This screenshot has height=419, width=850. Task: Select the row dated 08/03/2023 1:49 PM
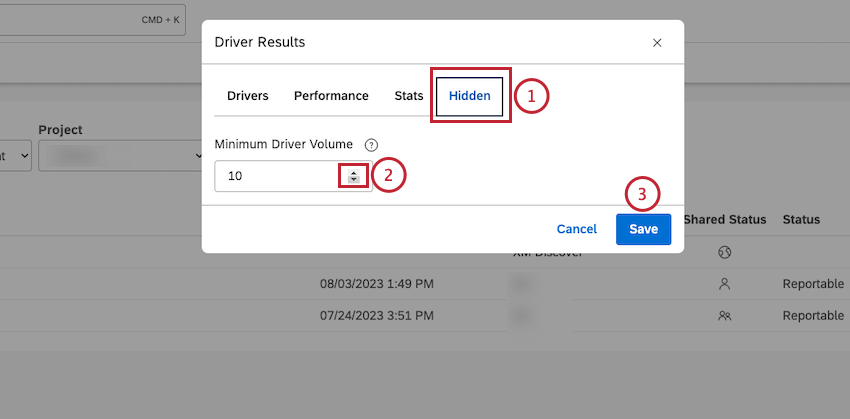point(425,284)
